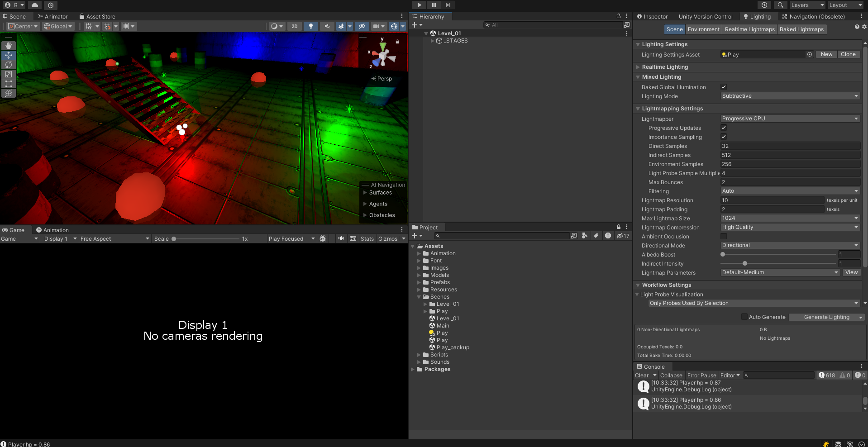Activate the Rotate tool

coord(9,65)
